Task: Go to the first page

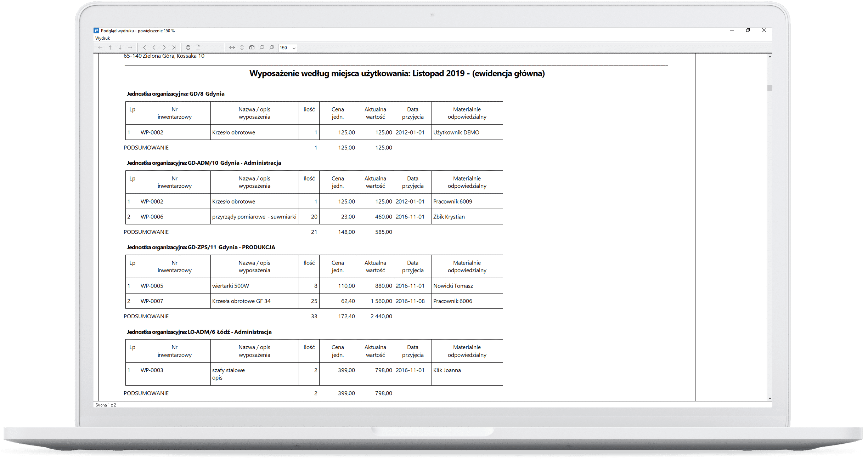Action: [144, 47]
